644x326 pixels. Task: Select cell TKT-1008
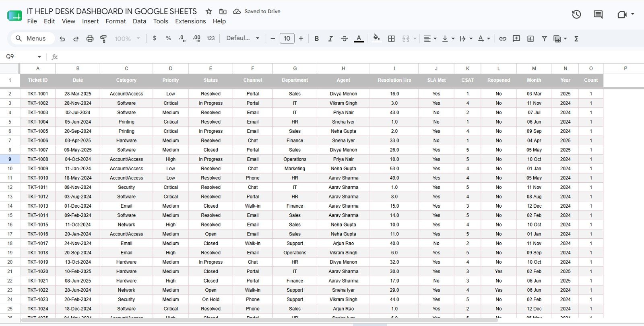38,159
